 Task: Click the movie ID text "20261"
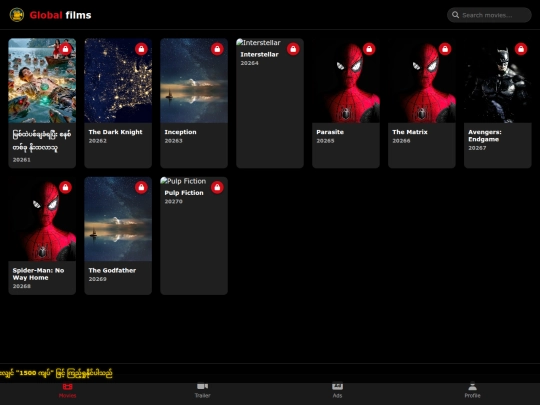[22, 160]
